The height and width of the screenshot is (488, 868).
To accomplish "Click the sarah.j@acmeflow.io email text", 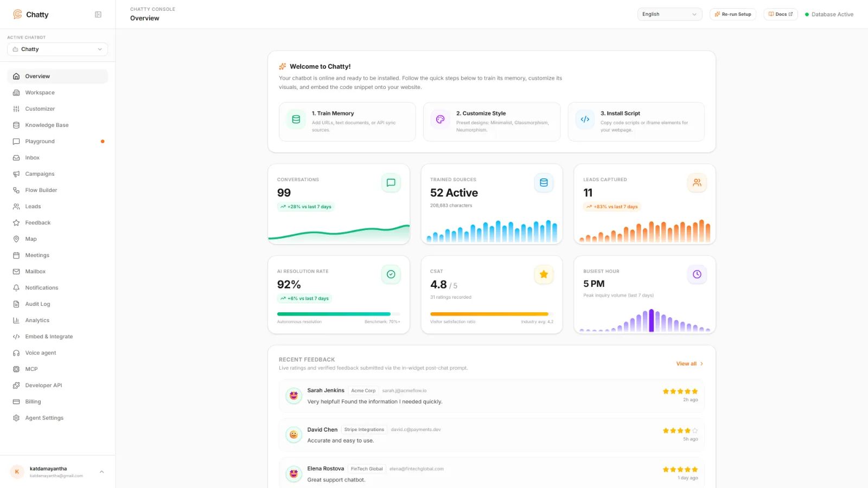I will coord(404,391).
